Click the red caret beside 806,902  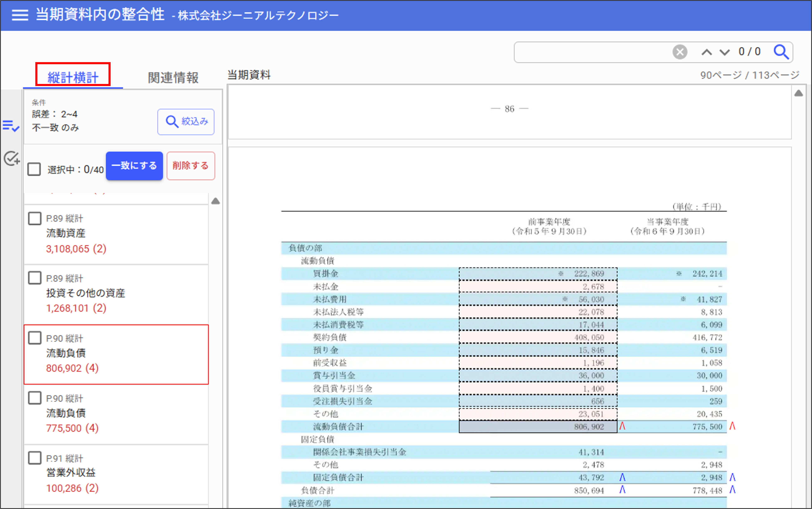(622, 426)
